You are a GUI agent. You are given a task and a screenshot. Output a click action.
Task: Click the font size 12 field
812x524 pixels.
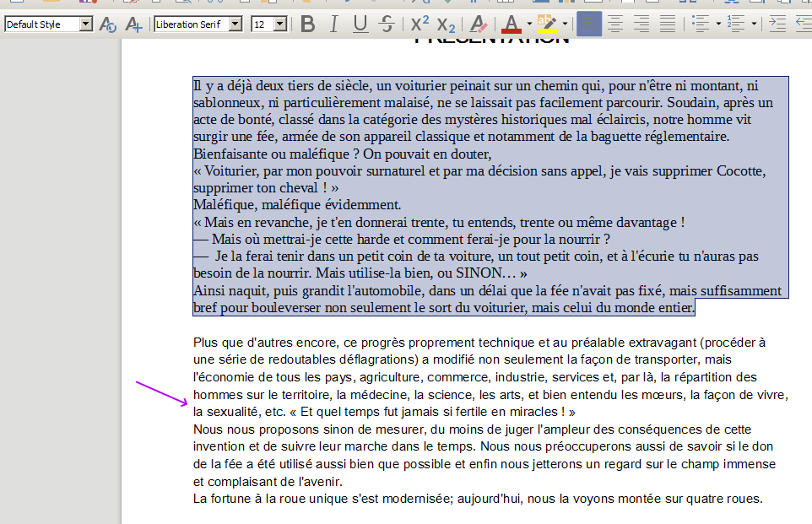coord(263,24)
